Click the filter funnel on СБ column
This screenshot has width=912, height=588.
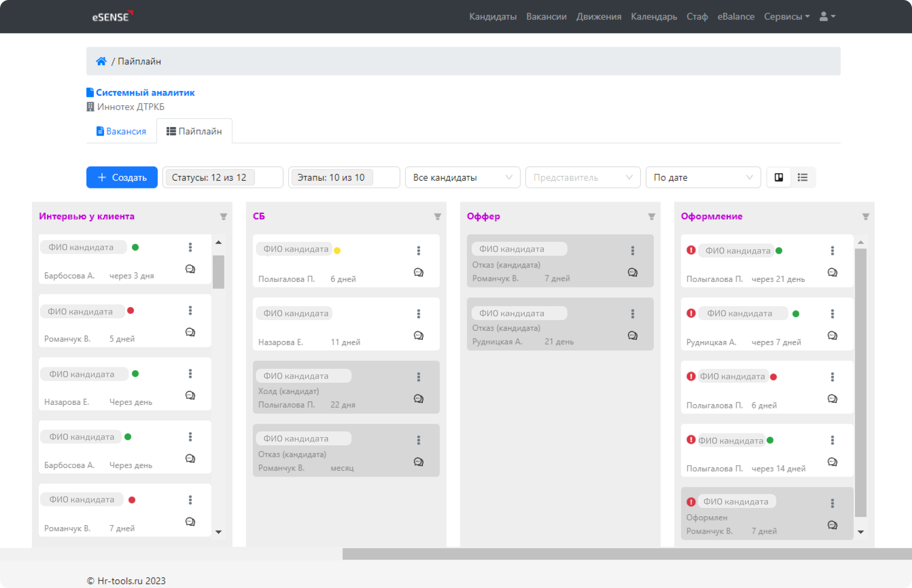click(x=437, y=216)
